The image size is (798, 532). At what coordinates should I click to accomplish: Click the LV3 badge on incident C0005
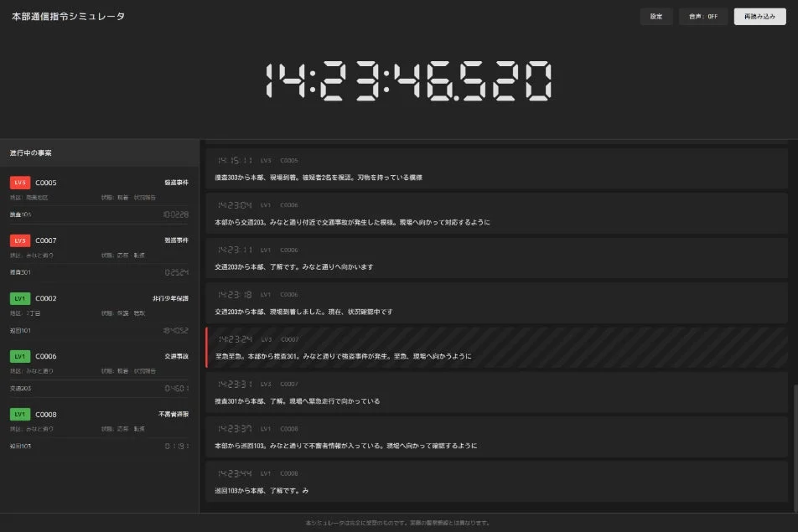(x=18, y=182)
